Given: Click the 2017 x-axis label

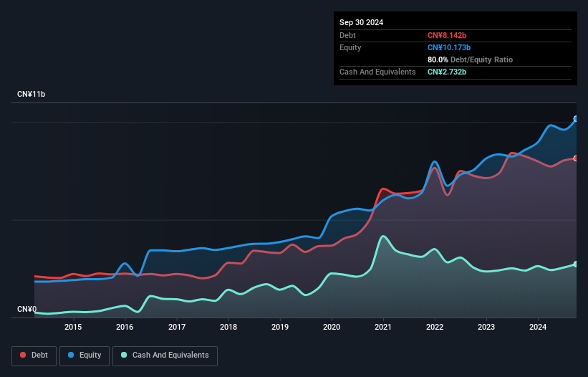Looking at the screenshot, I should point(177,327).
